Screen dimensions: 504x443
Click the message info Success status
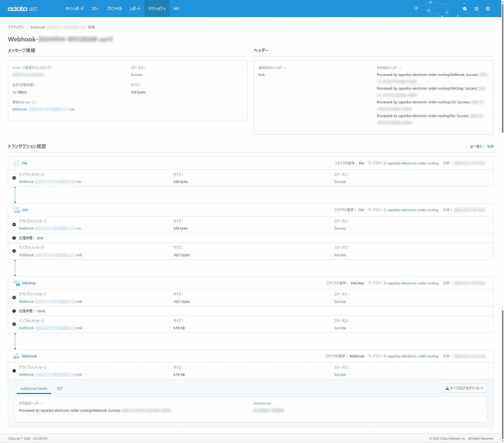(x=137, y=75)
